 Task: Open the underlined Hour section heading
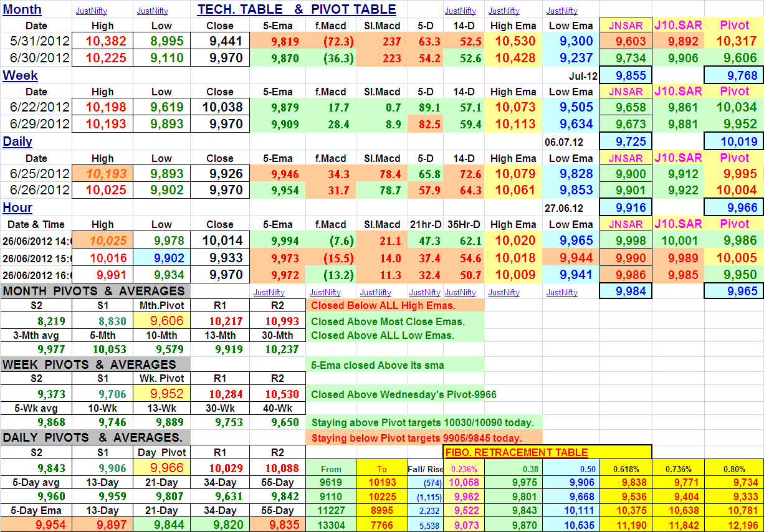(17, 207)
